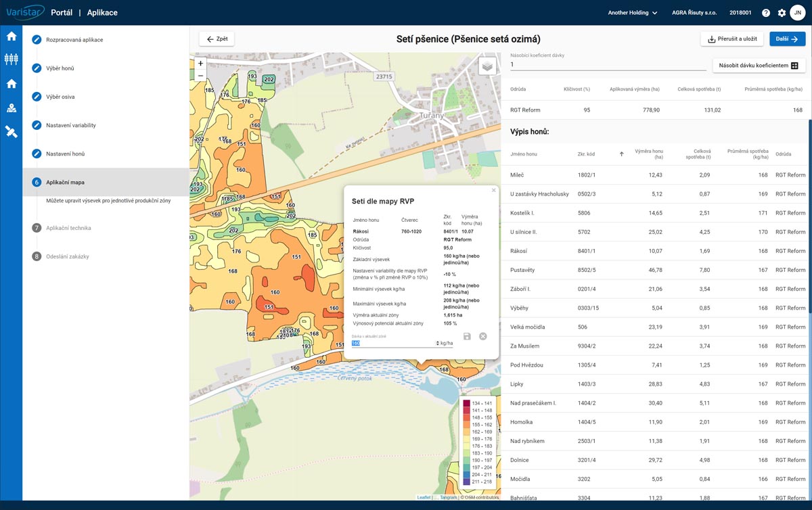The width and height of the screenshot is (812, 510).
Task: Open the JN user avatar menu
Action: coord(798,13)
